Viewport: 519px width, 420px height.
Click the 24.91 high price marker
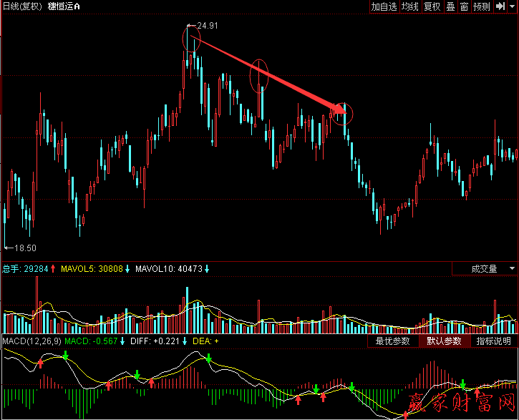(207, 26)
